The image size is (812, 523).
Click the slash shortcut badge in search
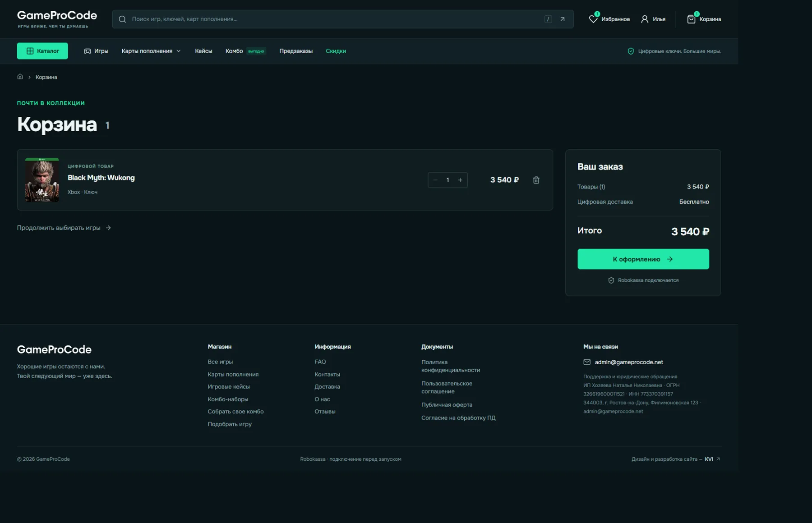(548, 19)
